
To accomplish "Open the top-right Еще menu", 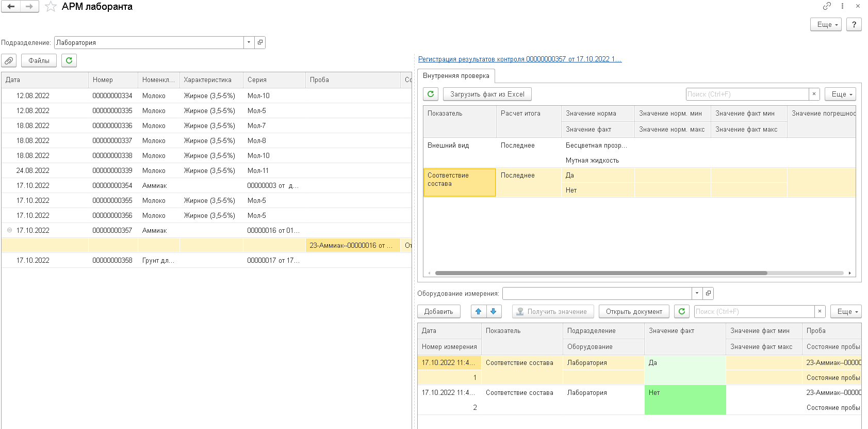I will coord(826,24).
